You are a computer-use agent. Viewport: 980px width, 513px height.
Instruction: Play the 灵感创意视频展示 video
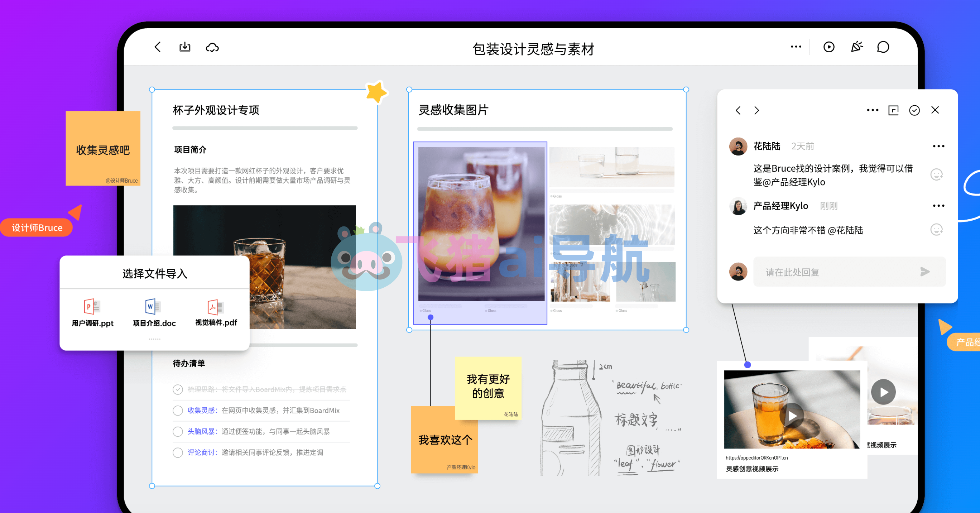[x=792, y=415]
